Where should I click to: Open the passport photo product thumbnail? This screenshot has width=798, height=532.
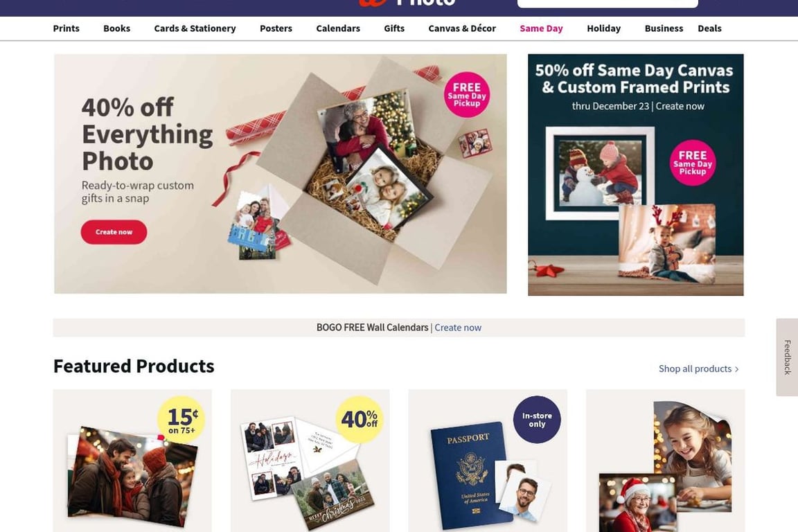(x=488, y=461)
